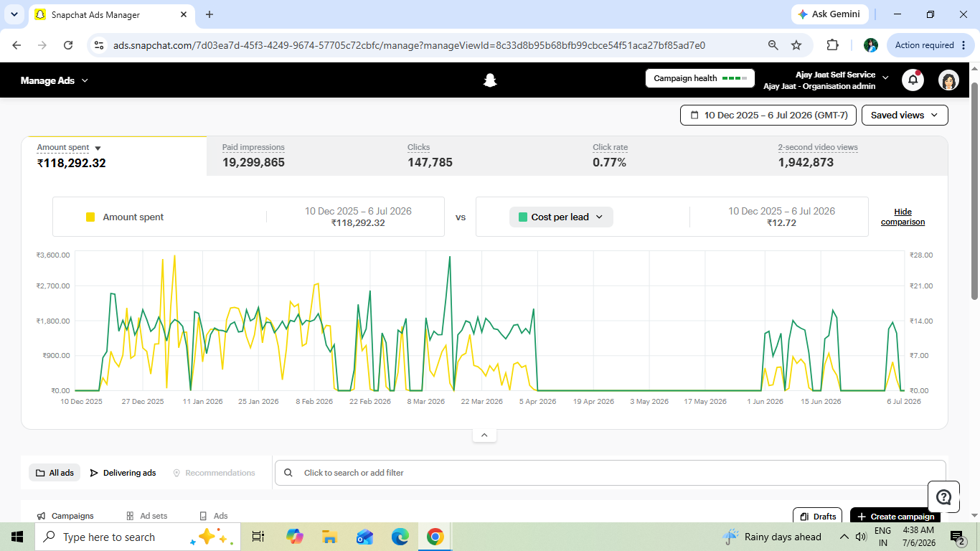Open the browser zoom magnifier icon
The width and height of the screenshot is (980, 551).
[x=773, y=45]
